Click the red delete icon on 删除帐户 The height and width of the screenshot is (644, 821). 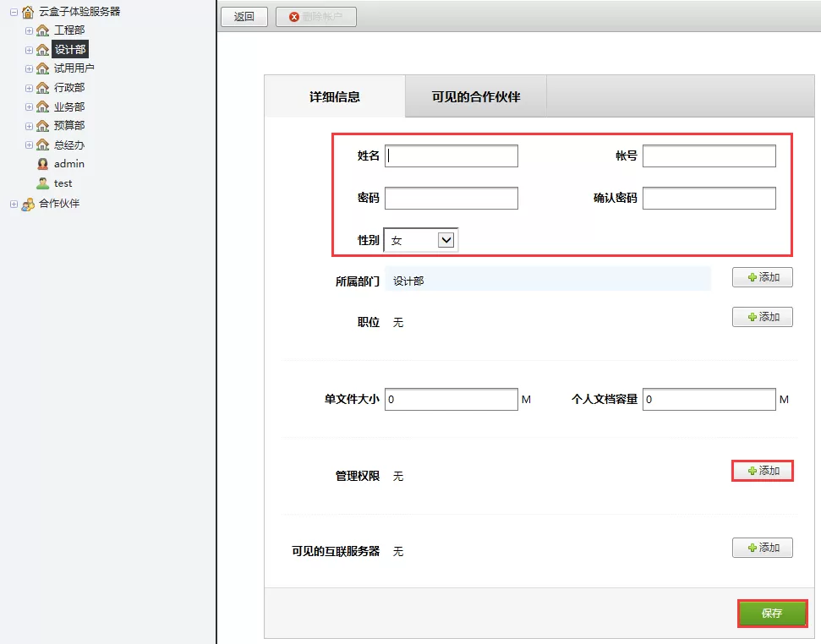[294, 17]
